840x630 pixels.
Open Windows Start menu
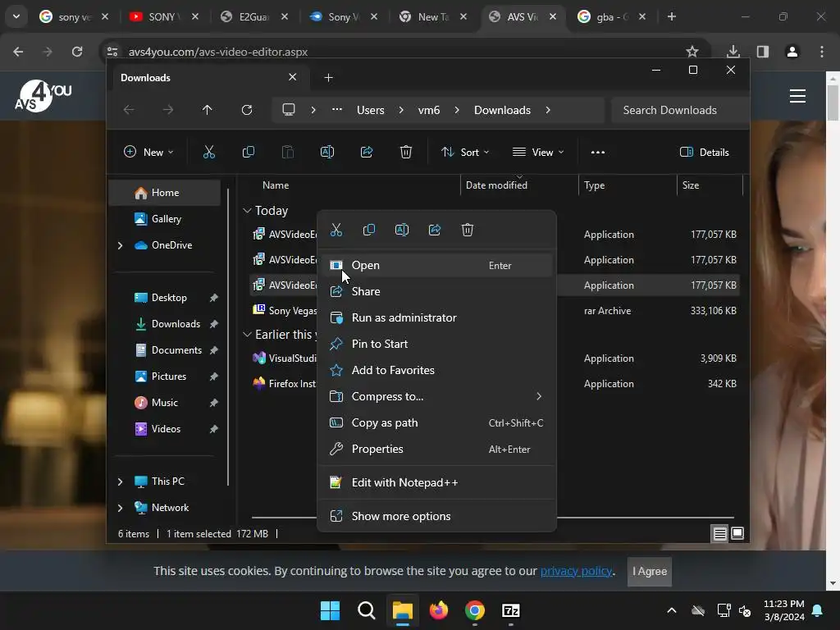(x=330, y=610)
